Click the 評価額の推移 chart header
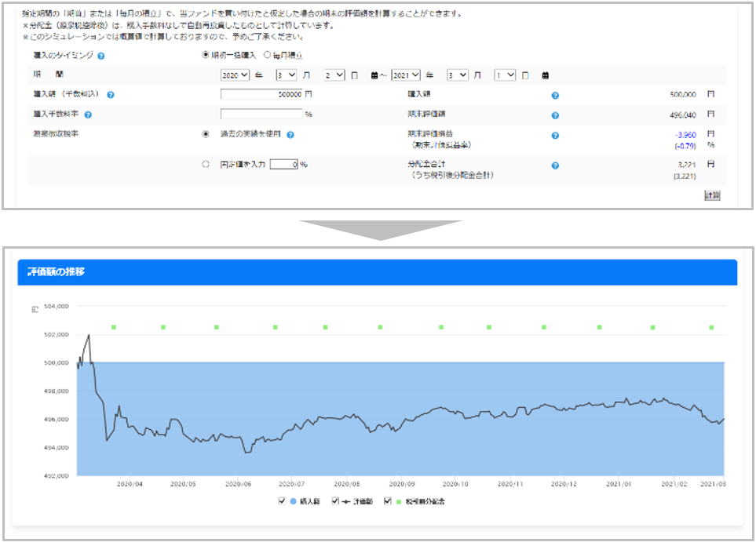Viewport: 756px width, 542px height. pyautogui.click(x=377, y=272)
